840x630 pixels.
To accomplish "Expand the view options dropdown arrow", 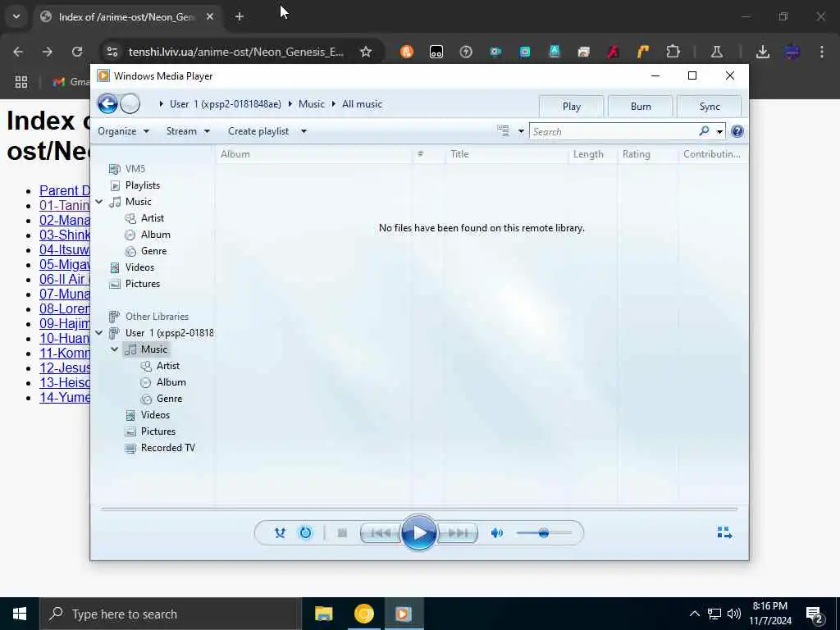I will (521, 131).
